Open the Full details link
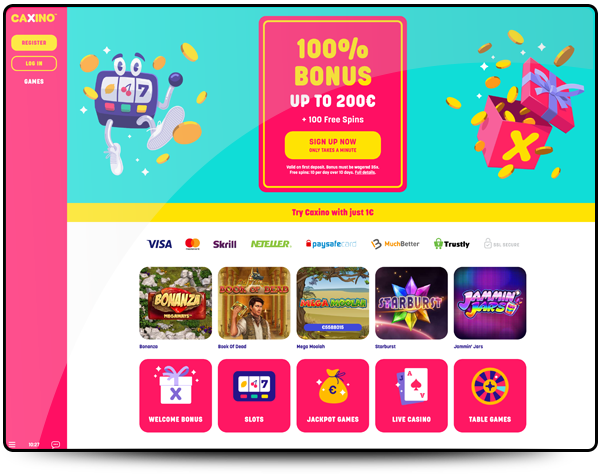Viewport: 600px width, 474px height. [365, 173]
